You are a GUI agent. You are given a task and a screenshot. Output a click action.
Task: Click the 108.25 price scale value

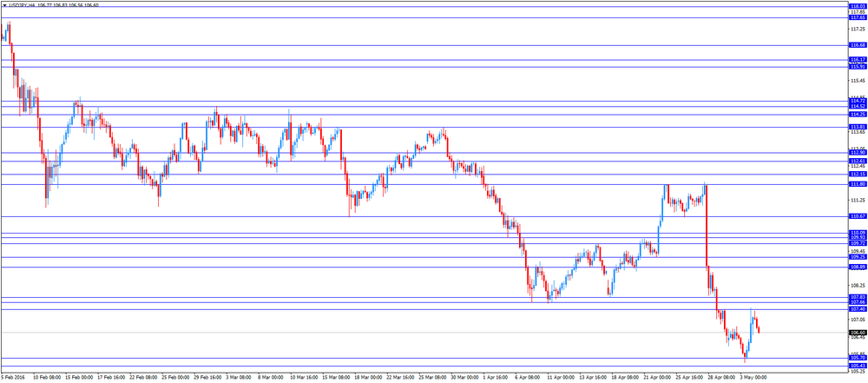pos(858,286)
